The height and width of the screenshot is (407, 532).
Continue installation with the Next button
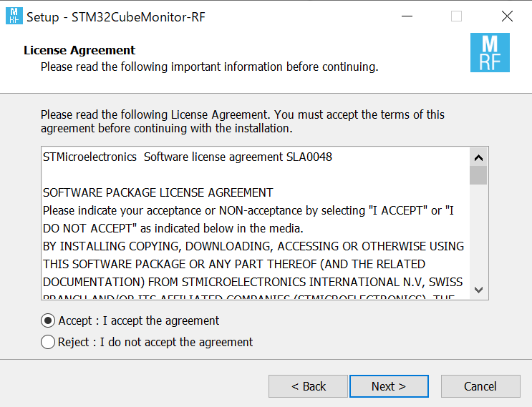[389, 386]
